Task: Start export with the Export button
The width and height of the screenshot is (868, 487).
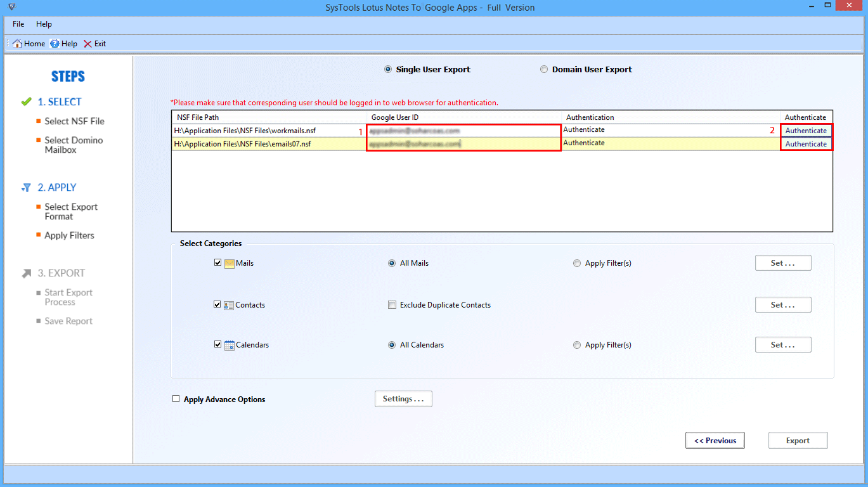Action: click(x=798, y=441)
